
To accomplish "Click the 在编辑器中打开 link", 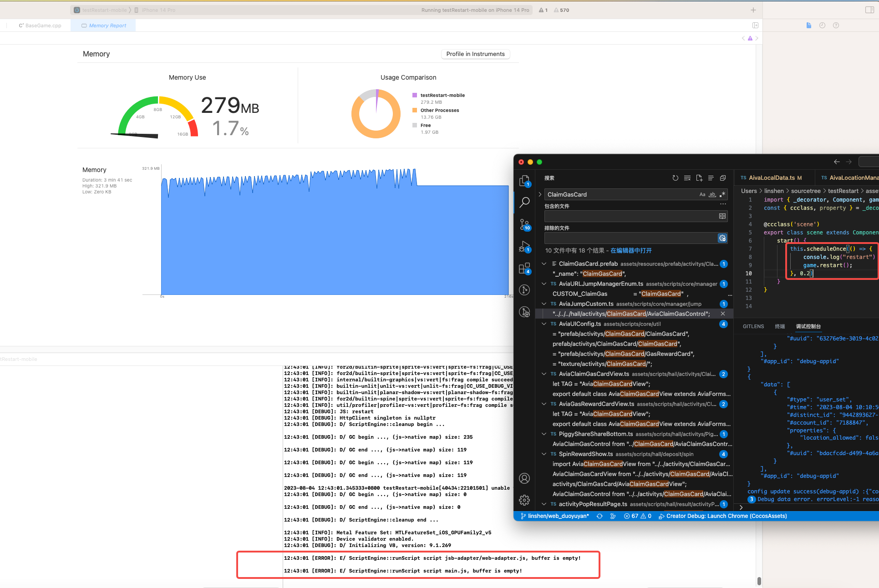I will [631, 250].
